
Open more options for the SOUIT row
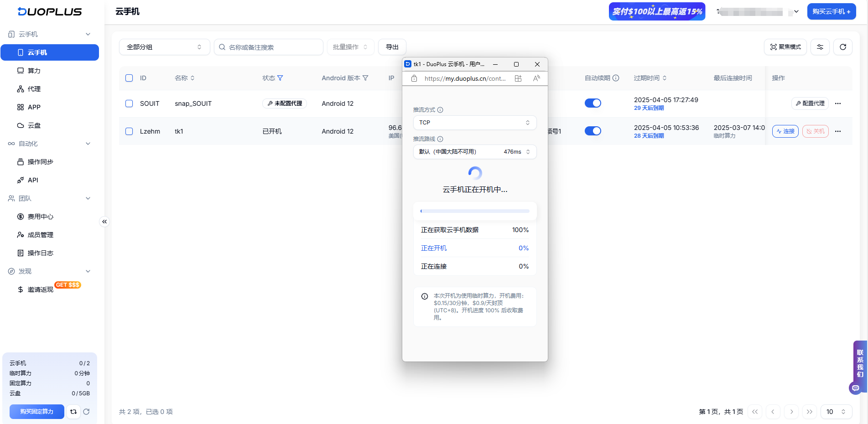(x=838, y=103)
